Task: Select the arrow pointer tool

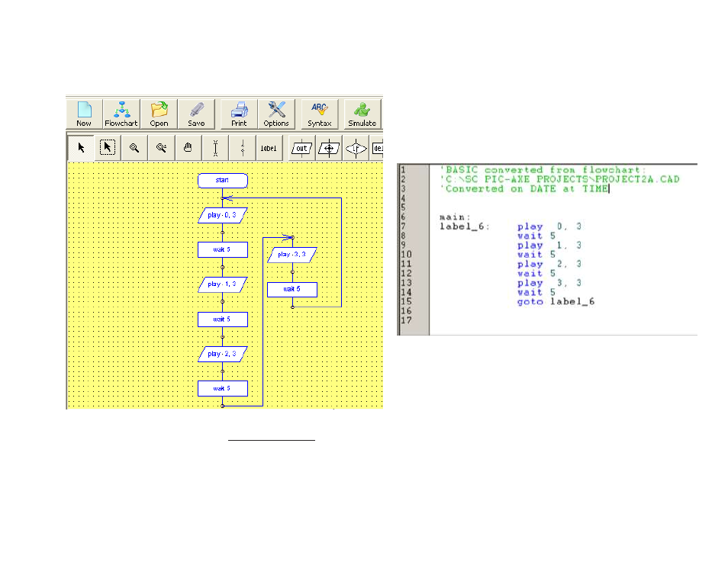Action: point(81,148)
